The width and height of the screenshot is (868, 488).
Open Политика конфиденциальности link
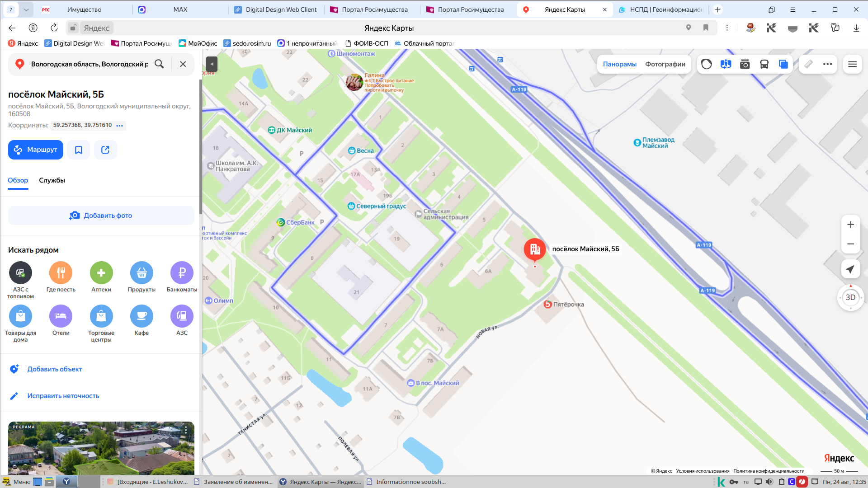(769, 471)
